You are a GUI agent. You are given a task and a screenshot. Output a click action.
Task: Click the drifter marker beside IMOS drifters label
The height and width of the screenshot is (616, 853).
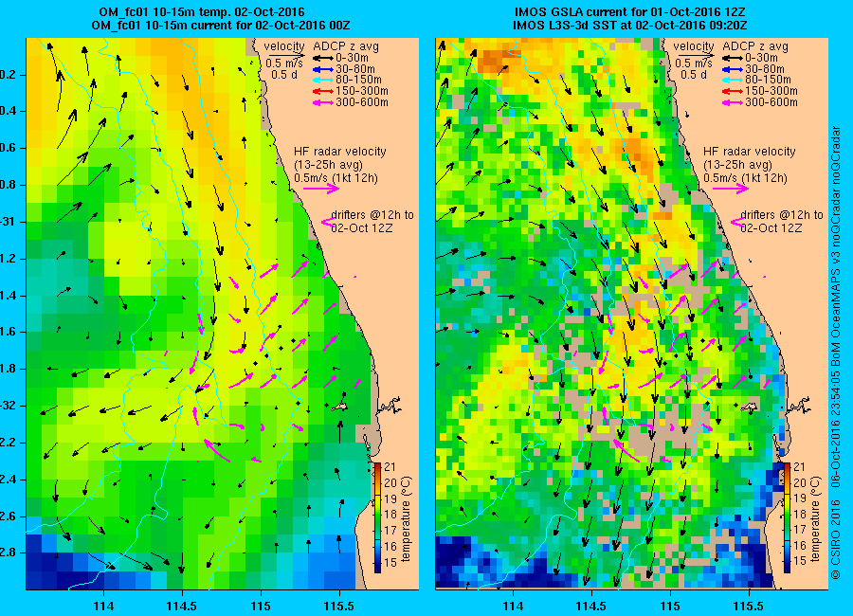coord(737,222)
